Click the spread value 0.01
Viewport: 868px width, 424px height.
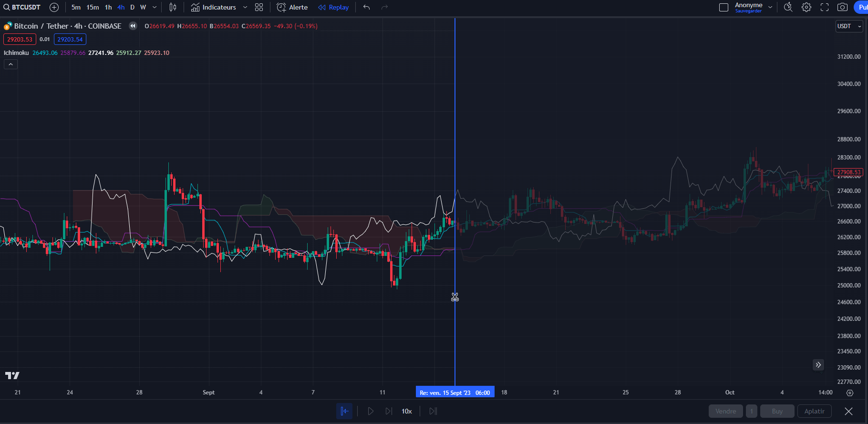click(45, 40)
